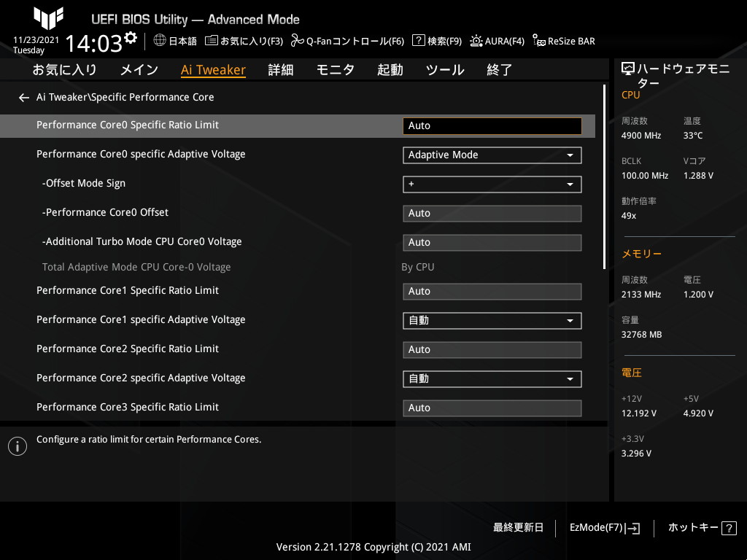The height and width of the screenshot is (560, 747).
Task: Select -Offset Mode Sign label
Action: coord(84,183)
